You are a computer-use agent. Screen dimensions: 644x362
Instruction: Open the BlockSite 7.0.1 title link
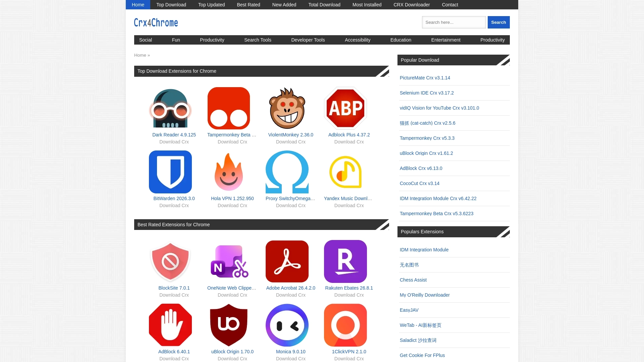point(174,288)
